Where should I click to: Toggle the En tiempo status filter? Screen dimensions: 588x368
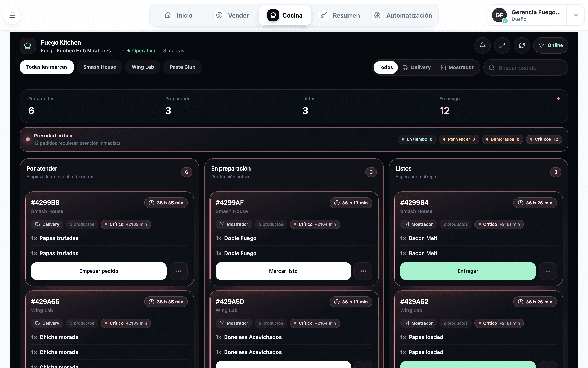pyautogui.click(x=417, y=139)
